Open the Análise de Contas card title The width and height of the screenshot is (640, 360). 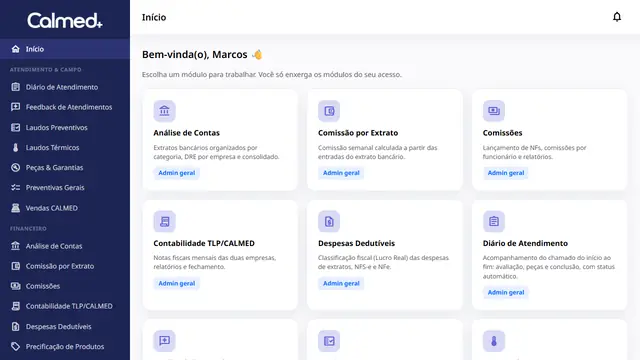click(187, 133)
